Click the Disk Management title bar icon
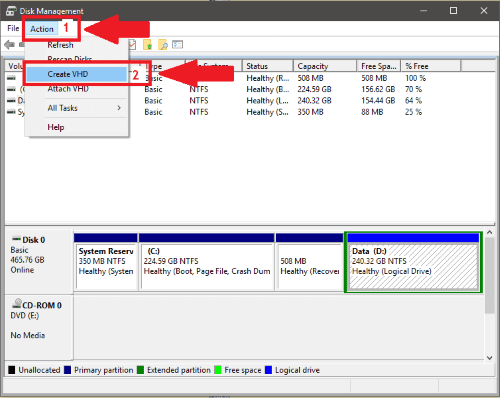Viewport: 500px width, 398px height. pos(11,11)
